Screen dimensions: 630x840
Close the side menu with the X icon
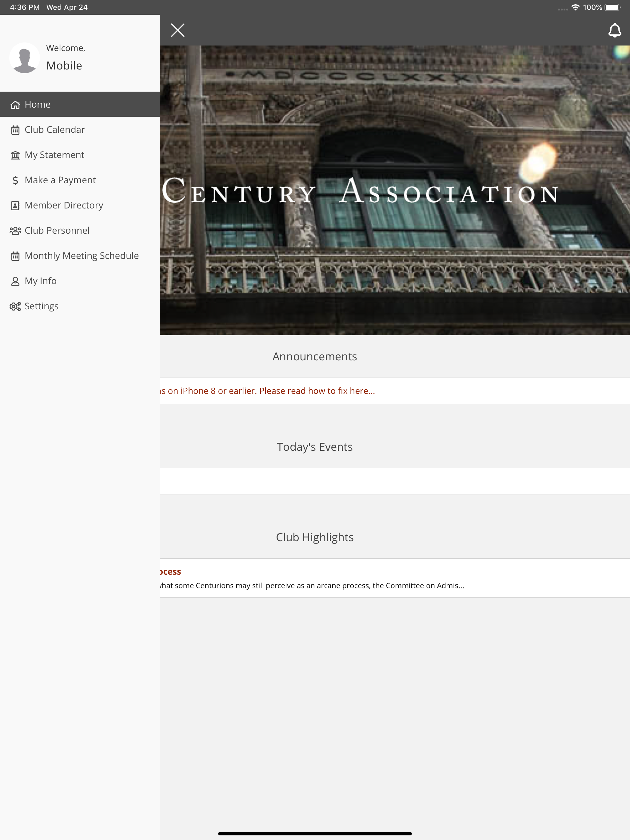tap(177, 30)
